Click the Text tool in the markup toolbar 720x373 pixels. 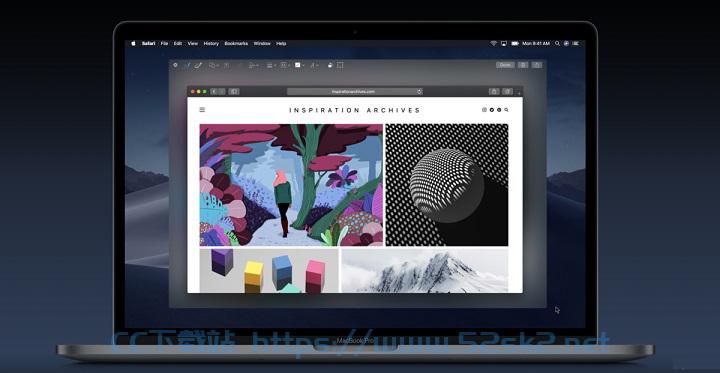click(226, 65)
